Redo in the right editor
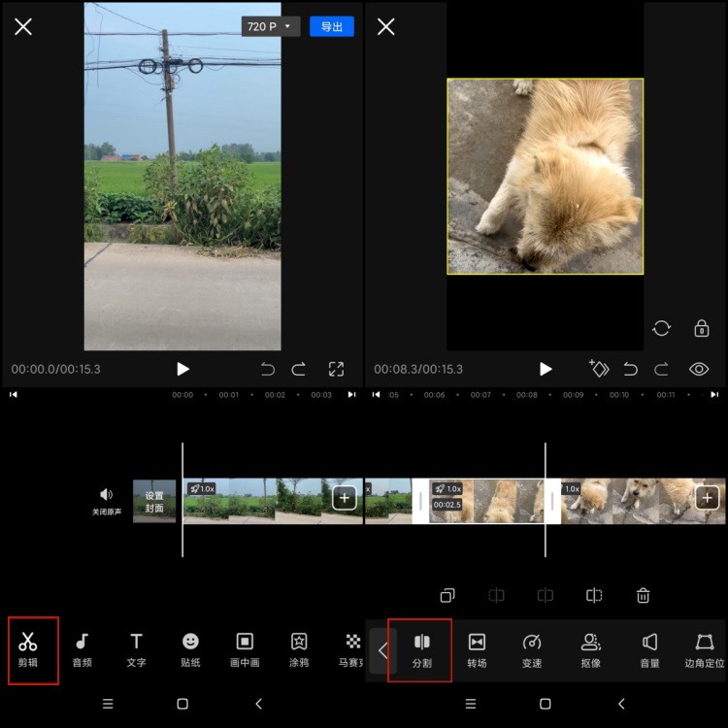The width and height of the screenshot is (728, 728). [661, 369]
